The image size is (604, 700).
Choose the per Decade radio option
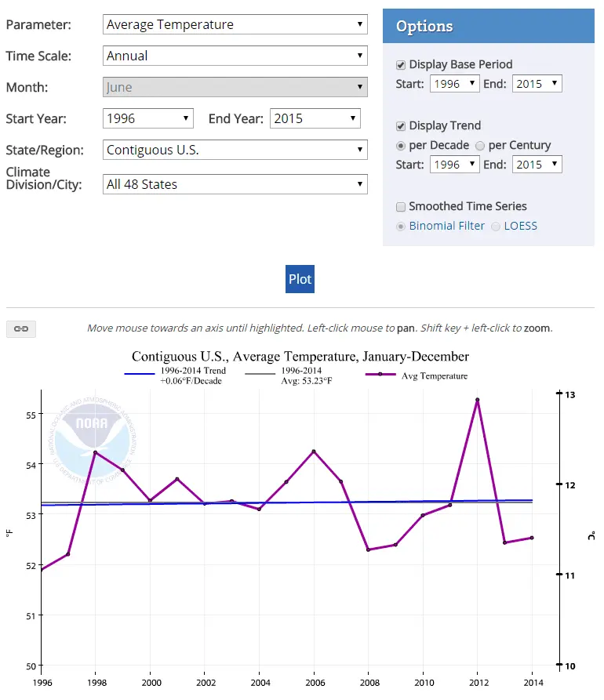402,145
